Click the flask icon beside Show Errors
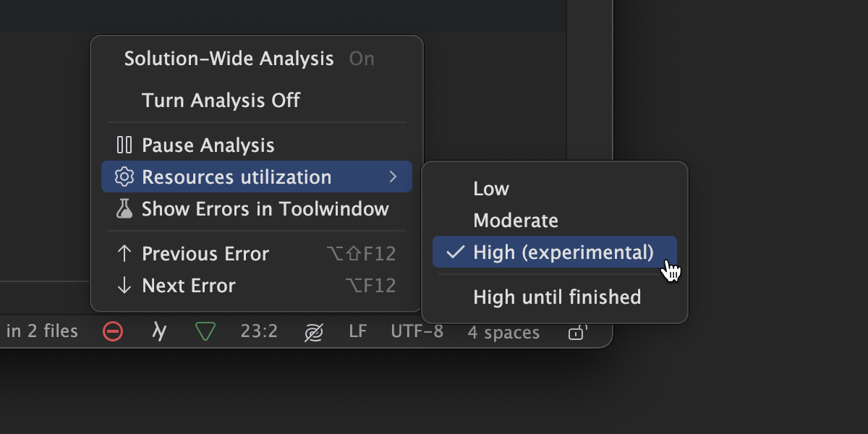This screenshot has width=868, height=434. point(125,210)
